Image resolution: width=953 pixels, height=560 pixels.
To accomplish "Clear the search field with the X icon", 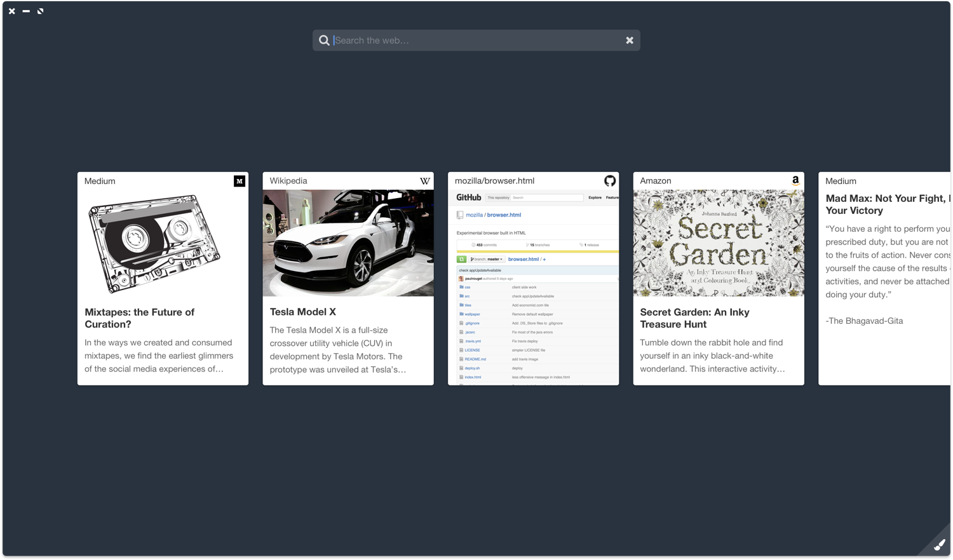I will (x=630, y=41).
